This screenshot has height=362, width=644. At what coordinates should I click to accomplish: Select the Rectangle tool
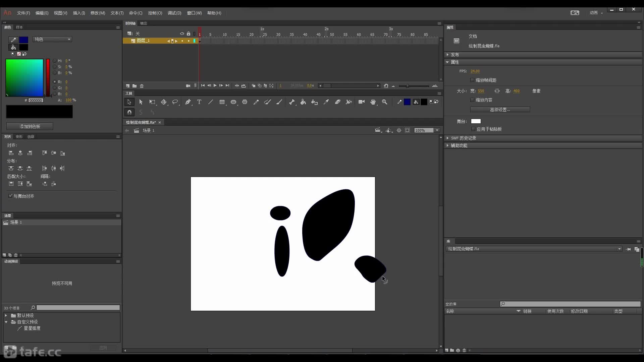[x=222, y=102]
